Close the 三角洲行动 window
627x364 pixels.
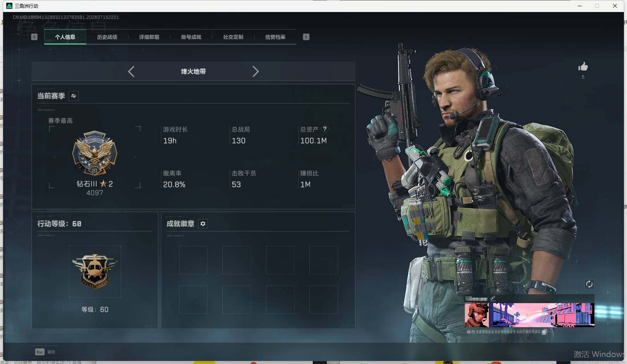pos(615,6)
